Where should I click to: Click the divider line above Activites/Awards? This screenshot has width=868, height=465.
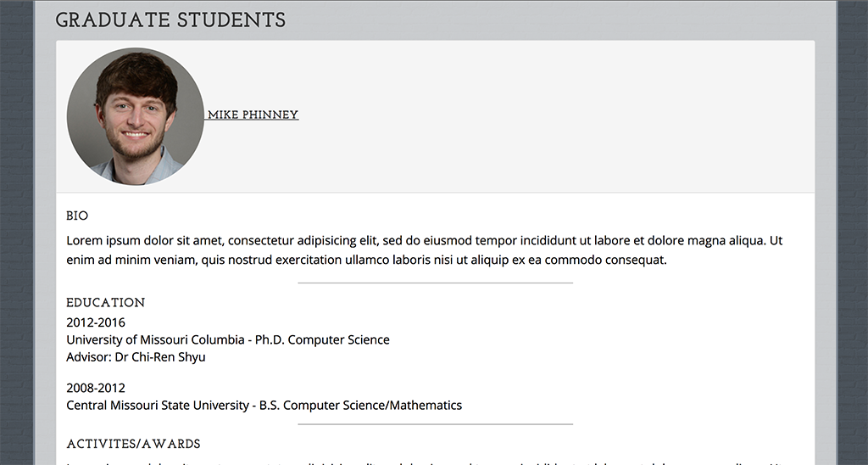435,424
